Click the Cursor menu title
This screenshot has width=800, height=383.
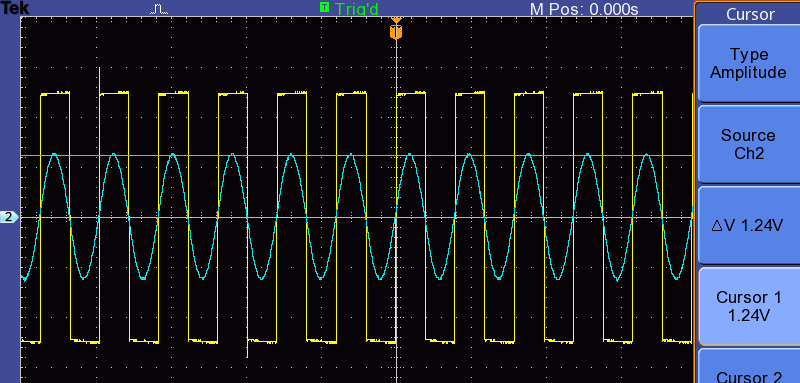[x=749, y=14]
